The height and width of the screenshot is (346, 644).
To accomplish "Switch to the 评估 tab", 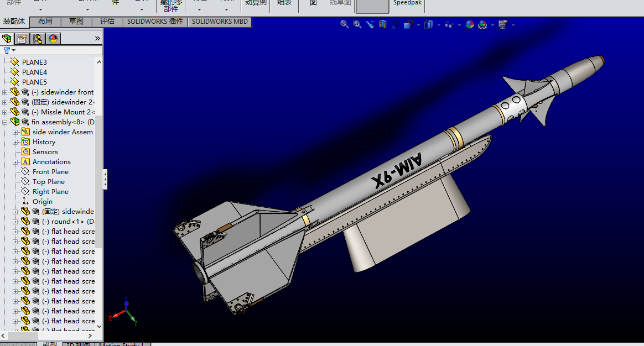I will click(x=107, y=22).
